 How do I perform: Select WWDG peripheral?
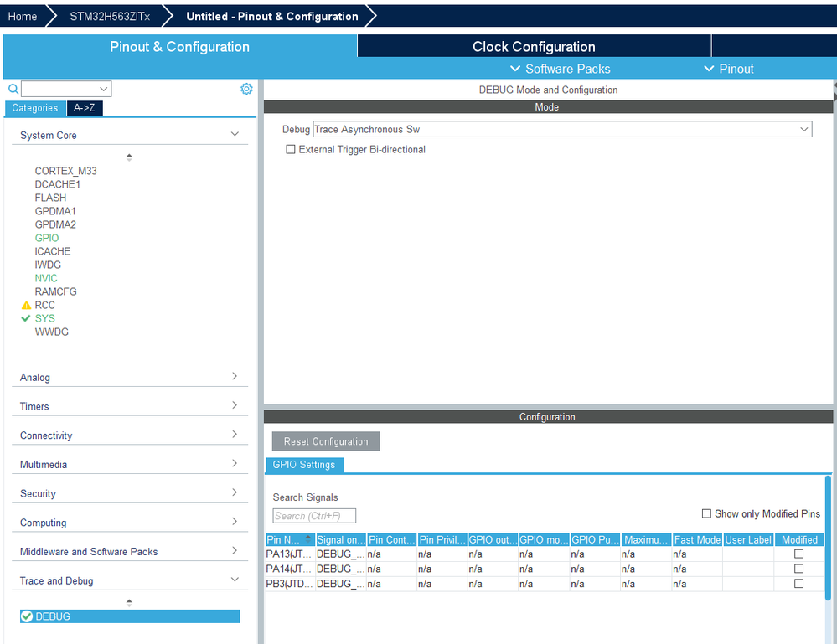pos(52,332)
